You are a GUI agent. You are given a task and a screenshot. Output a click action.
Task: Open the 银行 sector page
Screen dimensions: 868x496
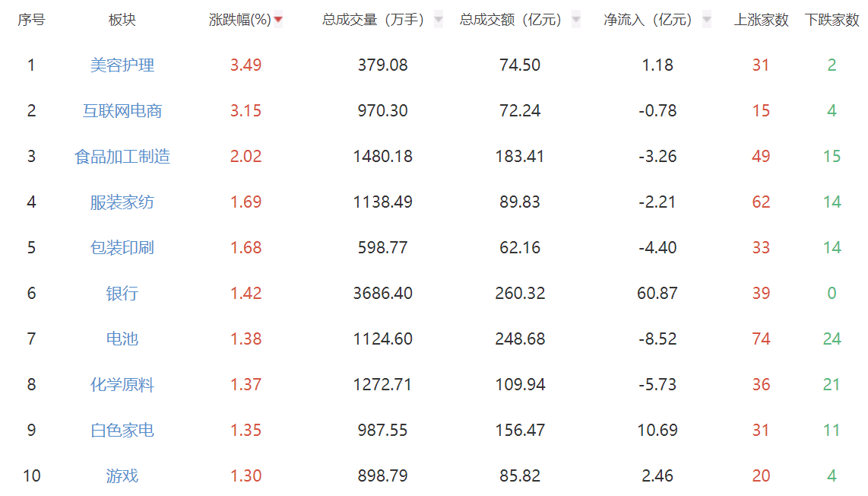tap(122, 294)
